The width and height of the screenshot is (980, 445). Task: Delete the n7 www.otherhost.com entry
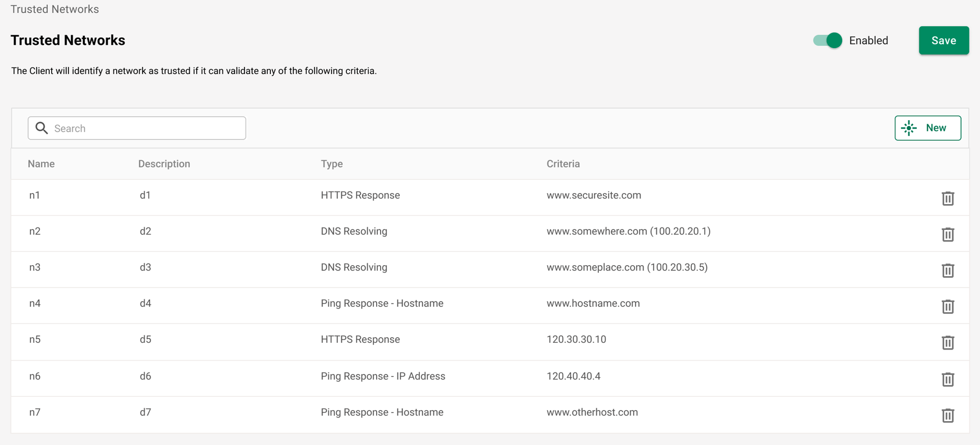tap(948, 415)
